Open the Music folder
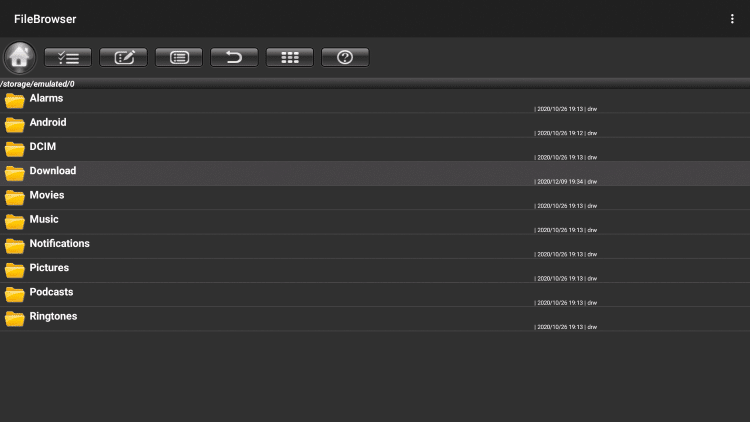Viewport: 750px width, 422px height. point(44,220)
